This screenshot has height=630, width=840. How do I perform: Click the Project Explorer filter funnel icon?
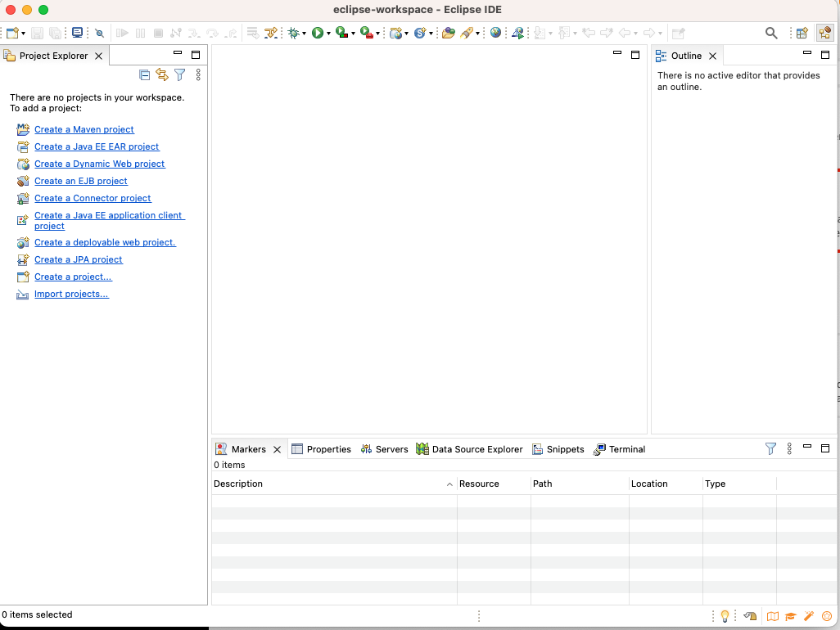coord(180,75)
